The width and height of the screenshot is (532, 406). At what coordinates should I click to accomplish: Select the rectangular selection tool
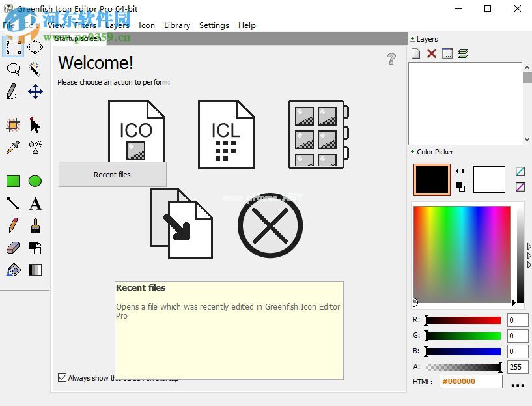13,46
